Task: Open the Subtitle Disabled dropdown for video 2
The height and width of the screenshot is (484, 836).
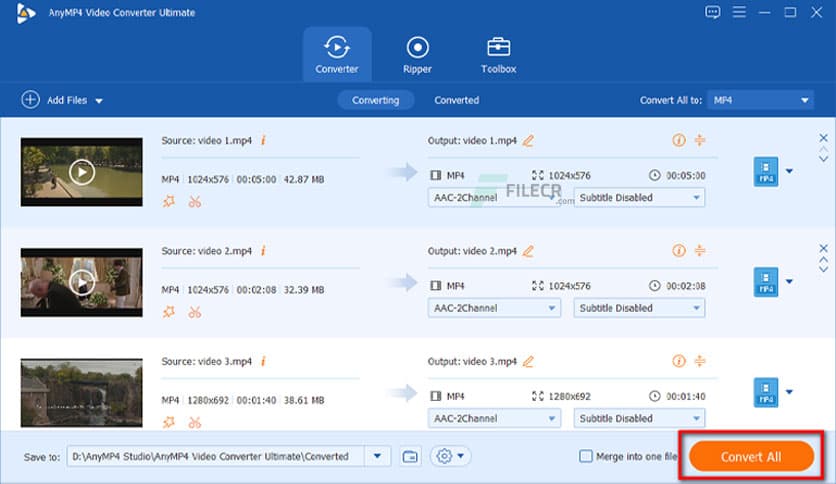Action: coord(639,308)
